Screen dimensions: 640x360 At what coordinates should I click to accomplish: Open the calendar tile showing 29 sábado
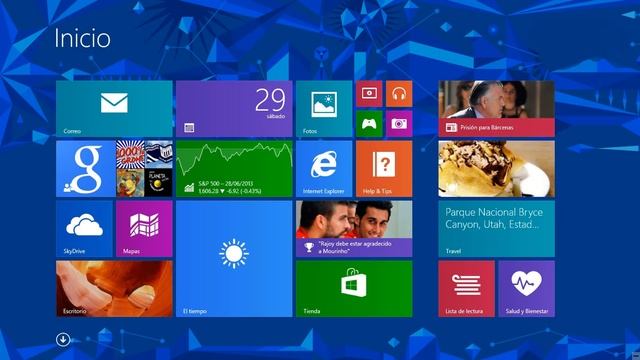[234, 109]
